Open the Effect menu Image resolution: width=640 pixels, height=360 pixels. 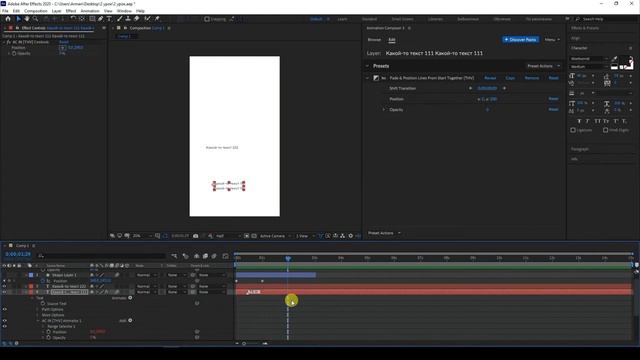pyautogui.click(x=71, y=11)
